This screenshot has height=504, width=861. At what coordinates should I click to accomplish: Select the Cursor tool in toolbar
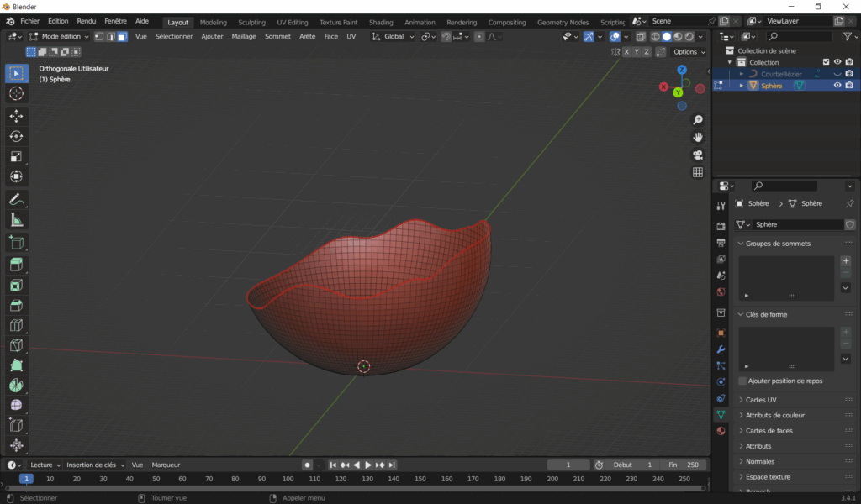pos(17,94)
